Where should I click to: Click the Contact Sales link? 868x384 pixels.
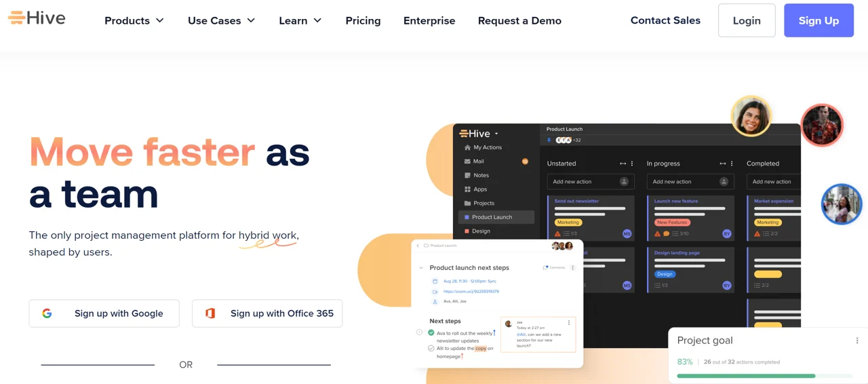665,20
